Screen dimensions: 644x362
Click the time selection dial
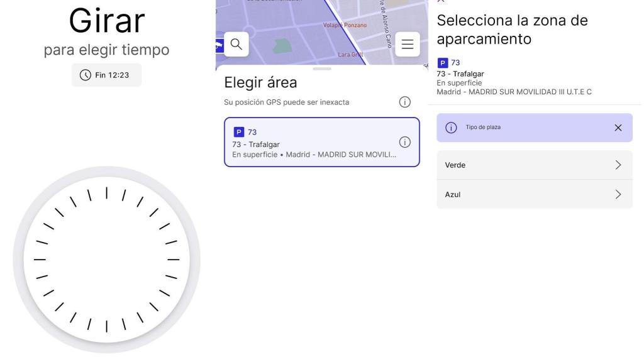106,260
